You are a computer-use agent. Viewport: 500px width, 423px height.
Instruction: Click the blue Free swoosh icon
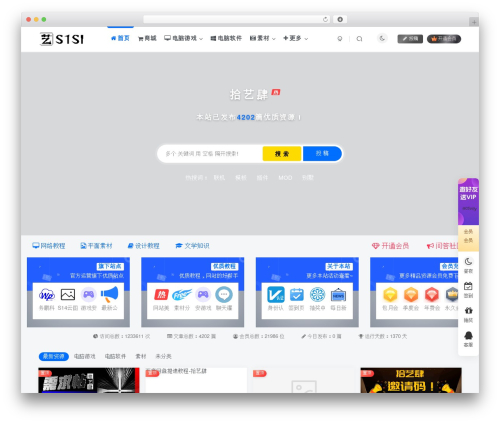[182, 295]
